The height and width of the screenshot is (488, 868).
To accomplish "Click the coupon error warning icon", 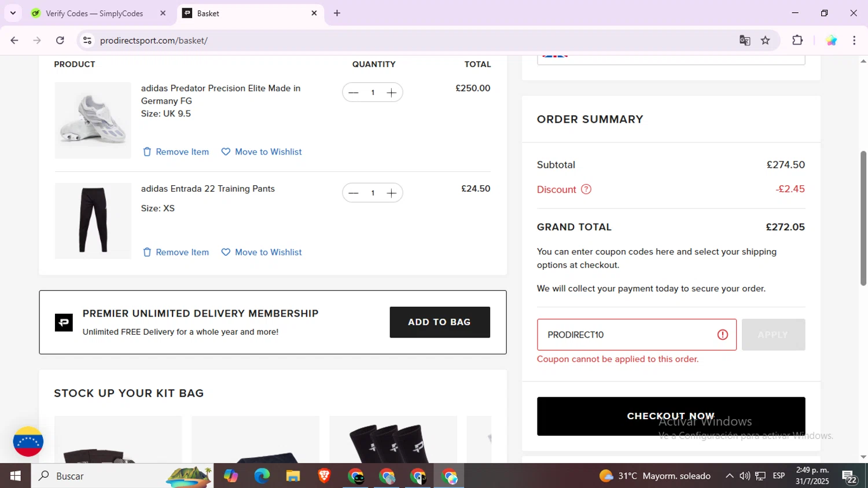I will 722,335.
